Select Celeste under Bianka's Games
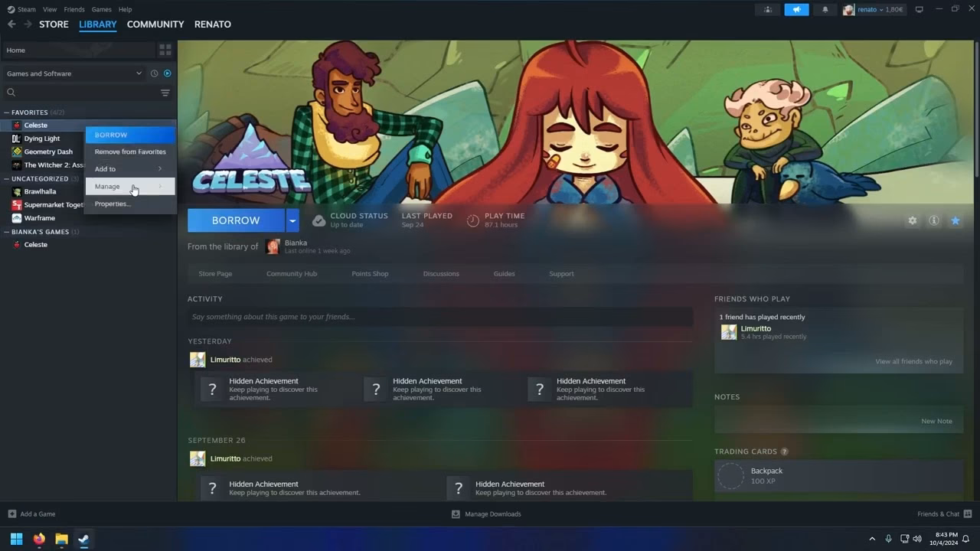Viewport: 980px width, 551px height. 36,245
